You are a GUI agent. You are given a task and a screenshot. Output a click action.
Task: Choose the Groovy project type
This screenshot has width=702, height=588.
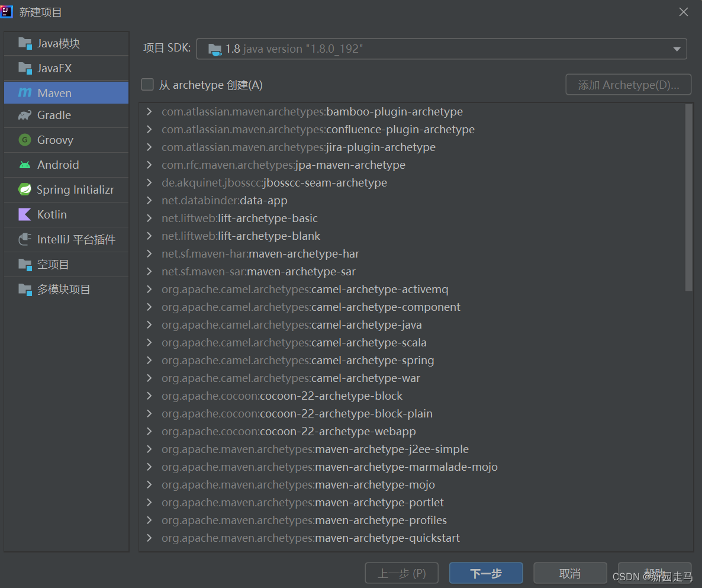tap(66, 140)
